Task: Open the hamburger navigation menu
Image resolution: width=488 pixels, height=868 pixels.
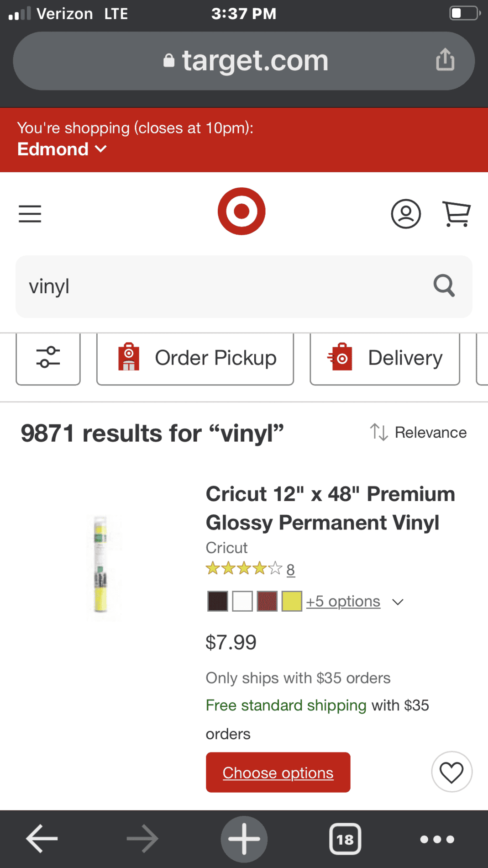Action: point(30,214)
